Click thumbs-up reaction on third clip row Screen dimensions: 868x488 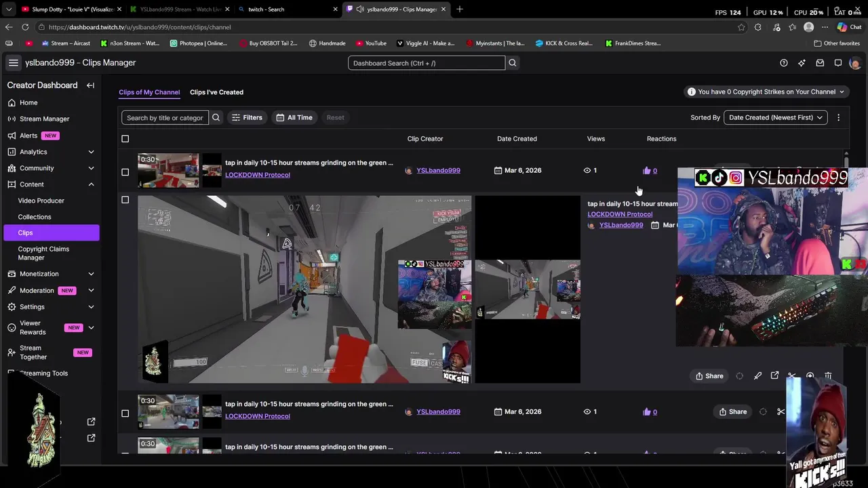646,412
